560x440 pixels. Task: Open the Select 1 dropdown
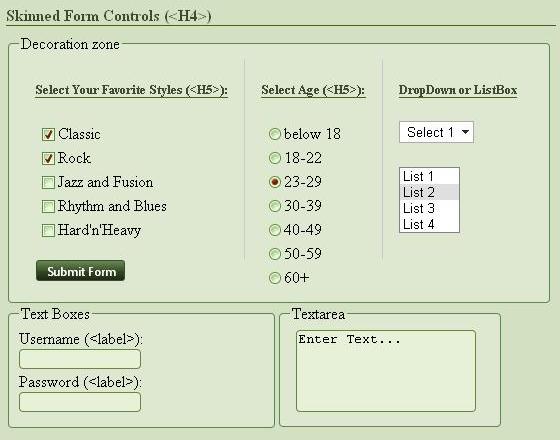coord(436,132)
